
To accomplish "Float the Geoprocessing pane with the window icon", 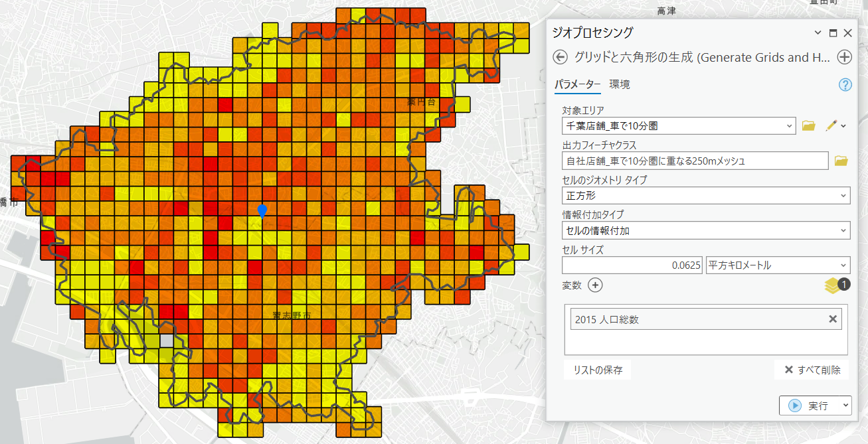I will 833,33.
